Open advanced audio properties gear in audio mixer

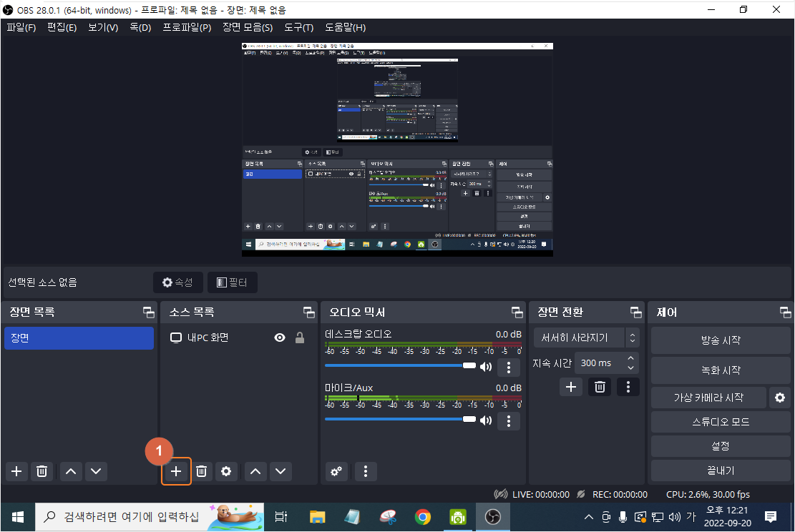pos(336,471)
